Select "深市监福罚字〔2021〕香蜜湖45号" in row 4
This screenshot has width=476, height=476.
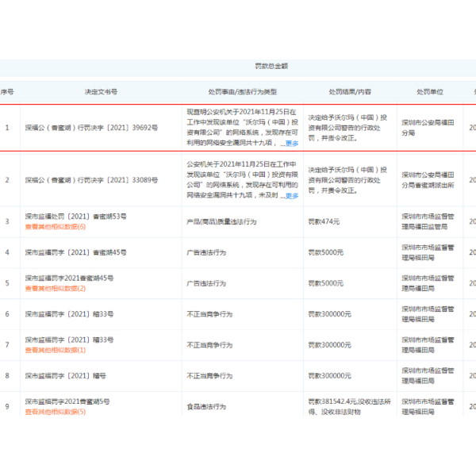[76, 252]
